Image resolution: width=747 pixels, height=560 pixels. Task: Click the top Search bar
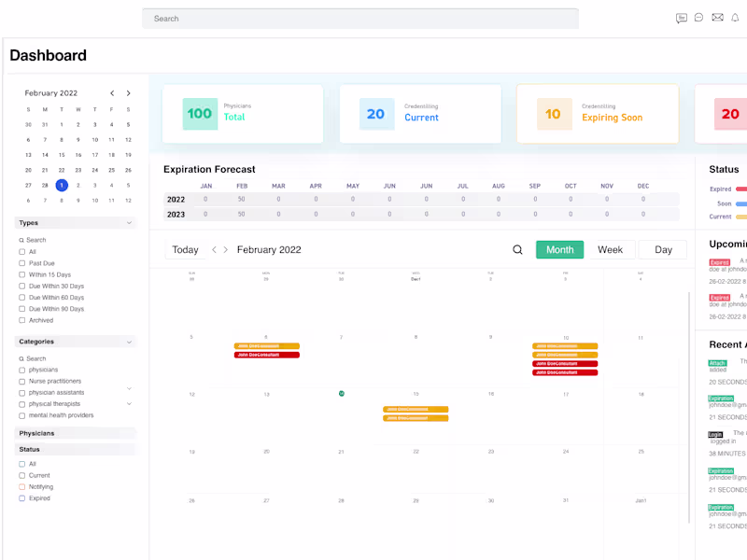360,19
